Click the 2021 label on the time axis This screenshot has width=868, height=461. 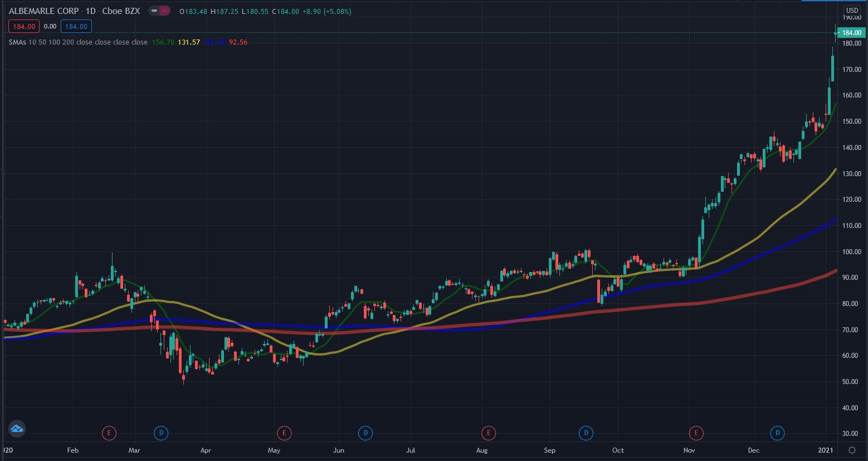pos(824,450)
